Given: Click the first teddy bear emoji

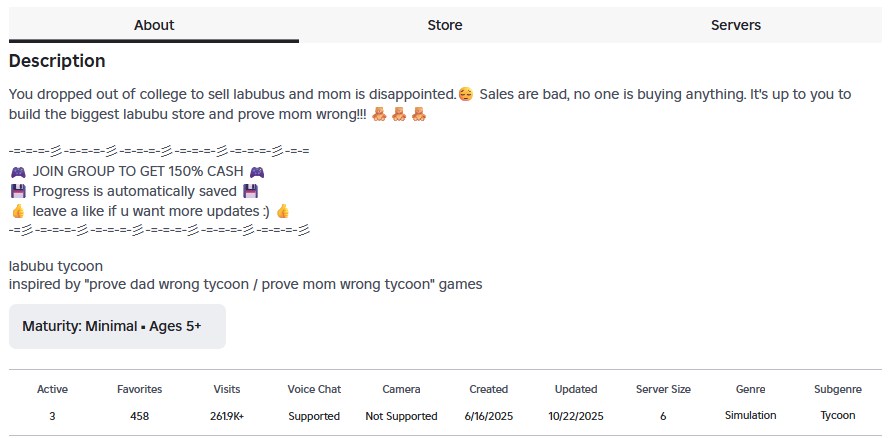Looking at the screenshot, I should click(x=379, y=114).
